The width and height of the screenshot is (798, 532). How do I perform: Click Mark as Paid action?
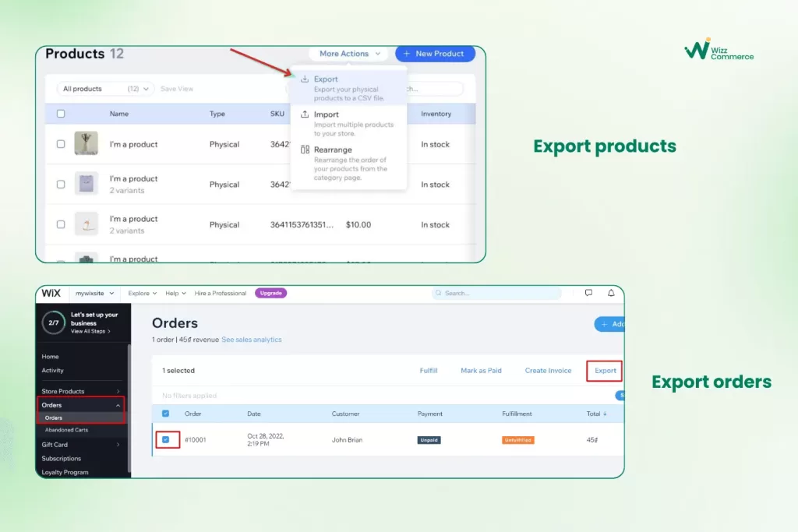(481, 370)
